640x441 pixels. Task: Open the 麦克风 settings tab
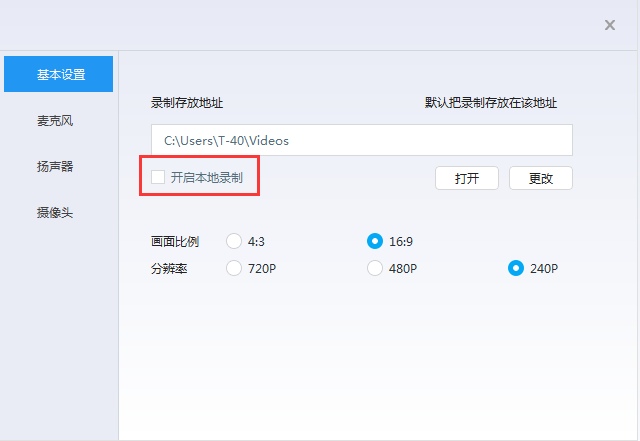(x=55, y=121)
